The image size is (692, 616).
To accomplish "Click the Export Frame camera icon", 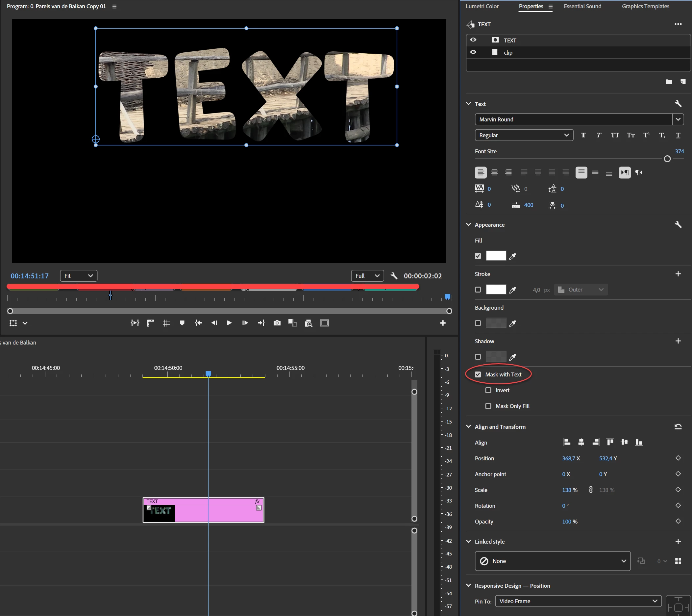I will point(277,323).
